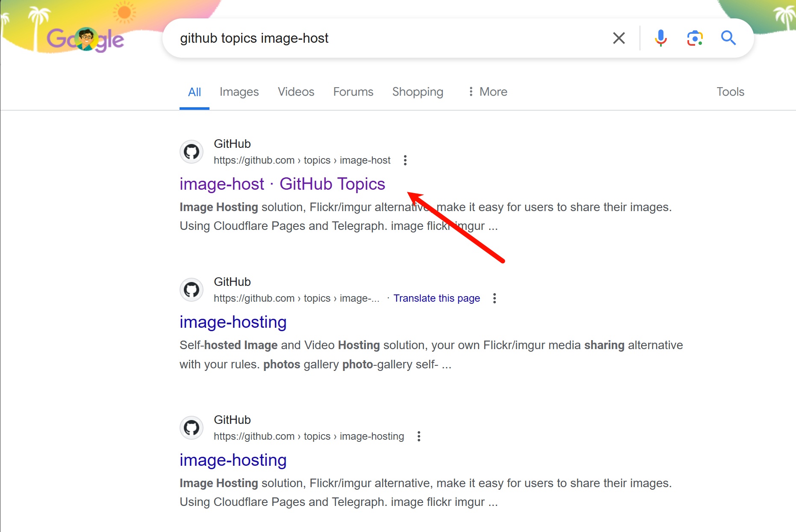Click GitHub favicon of the second result
The image size is (796, 532).
coord(192,290)
